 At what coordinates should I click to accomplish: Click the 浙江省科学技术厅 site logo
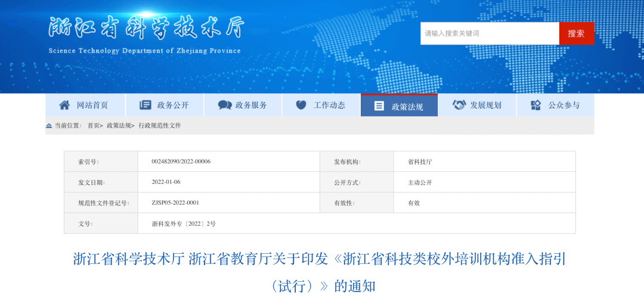click(x=146, y=29)
